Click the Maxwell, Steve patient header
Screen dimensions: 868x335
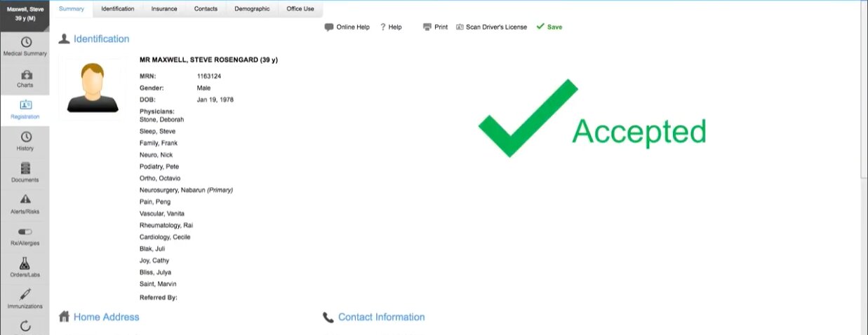25,13
